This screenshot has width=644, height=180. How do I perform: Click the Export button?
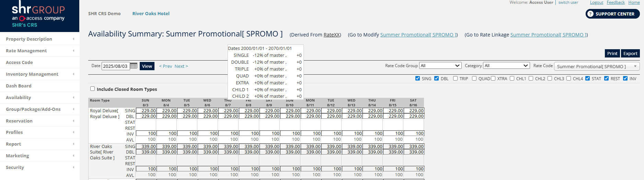[630, 53]
